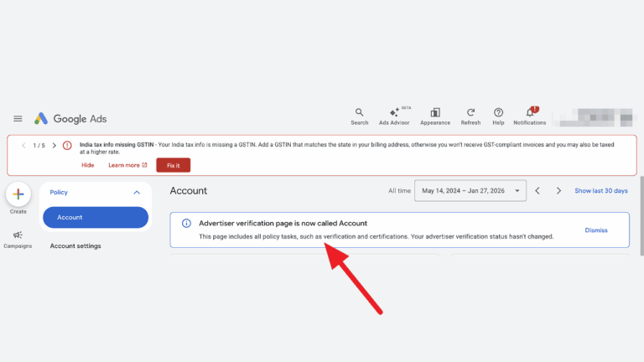Open Account settings
This screenshot has height=362, width=644.
tap(75, 246)
